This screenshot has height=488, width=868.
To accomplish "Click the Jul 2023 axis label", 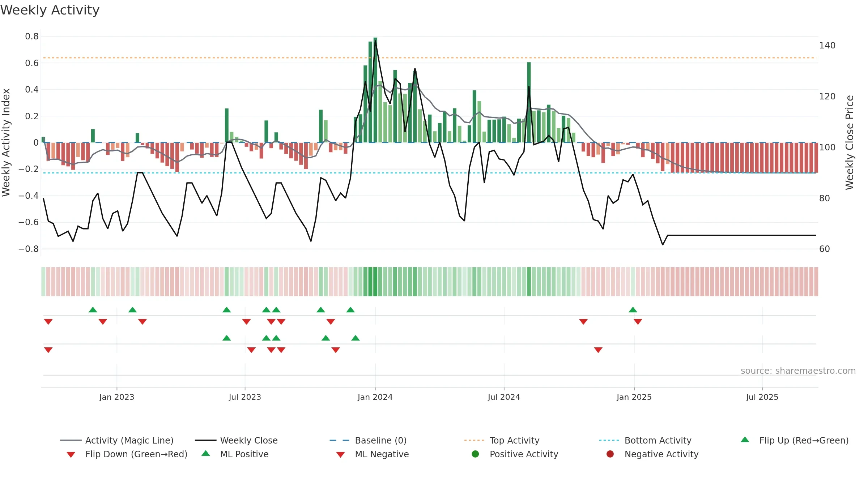I will pos(245,397).
